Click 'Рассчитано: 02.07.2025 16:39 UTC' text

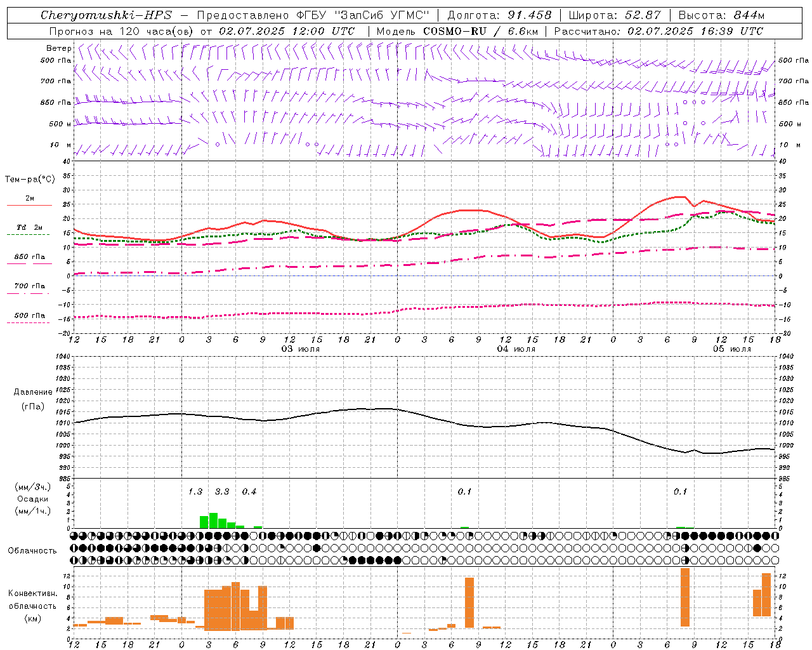pos(658,31)
